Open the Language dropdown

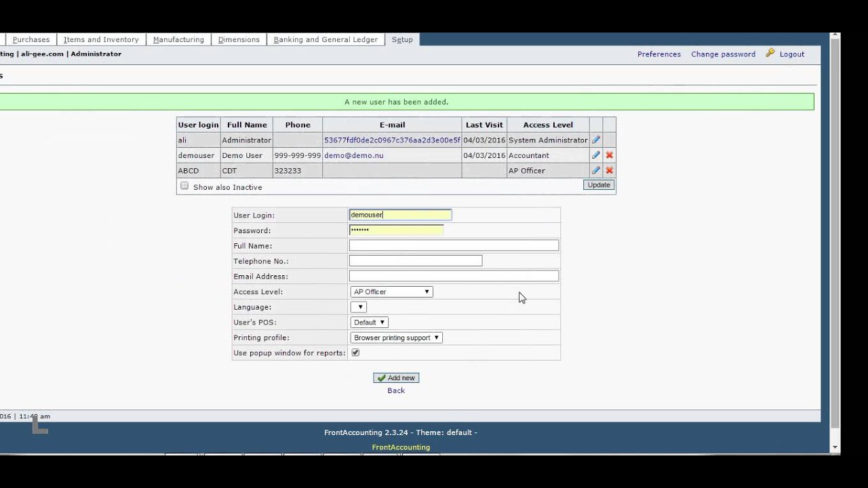click(x=358, y=307)
